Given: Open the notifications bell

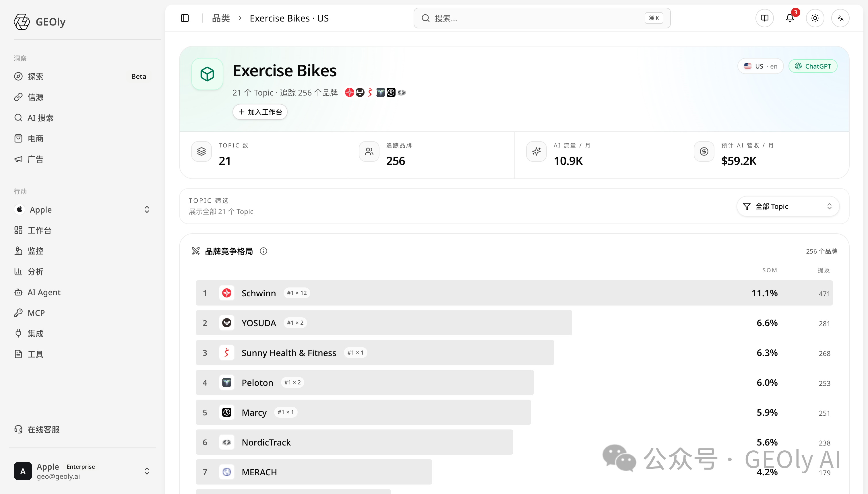Looking at the screenshot, I should point(790,18).
